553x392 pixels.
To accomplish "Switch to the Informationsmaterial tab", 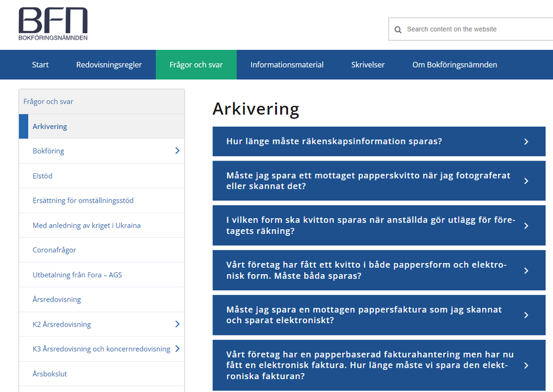I will click(x=287, y=64).
